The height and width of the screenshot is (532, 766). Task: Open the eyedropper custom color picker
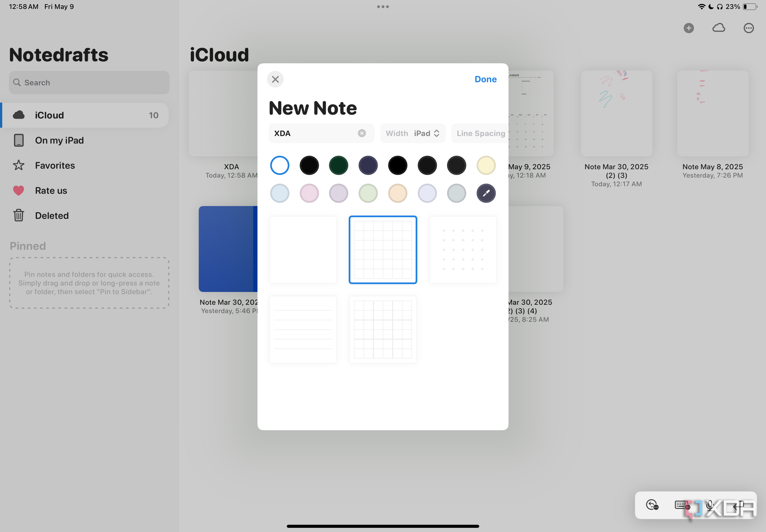pos(486,193)
